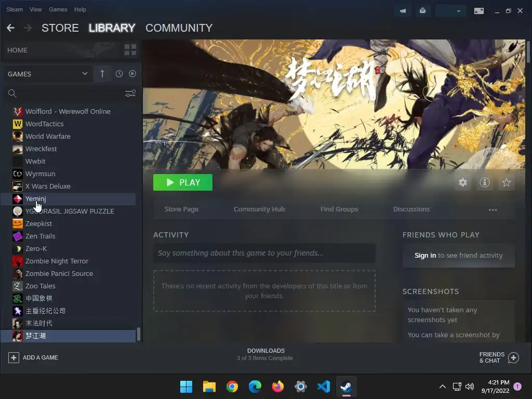
Task: Click the forward navigation arrow
Action: tap(28, 28)
